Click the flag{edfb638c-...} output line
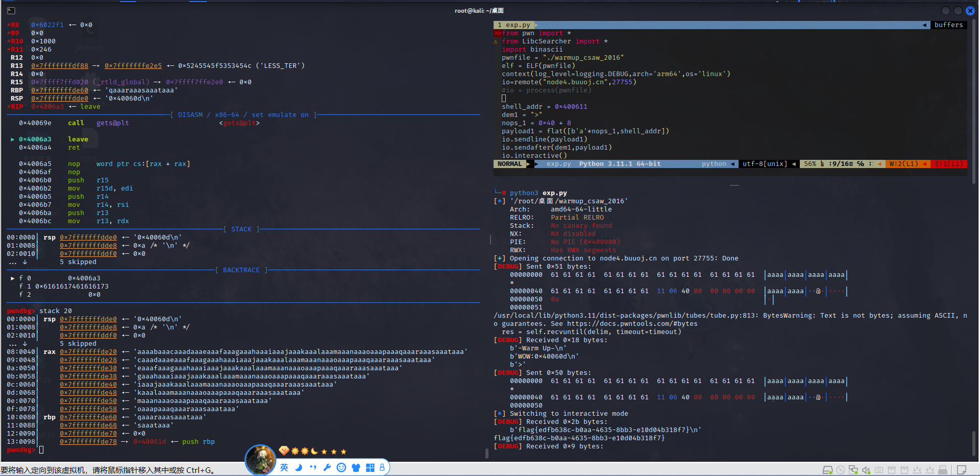 tap(579, 438)
